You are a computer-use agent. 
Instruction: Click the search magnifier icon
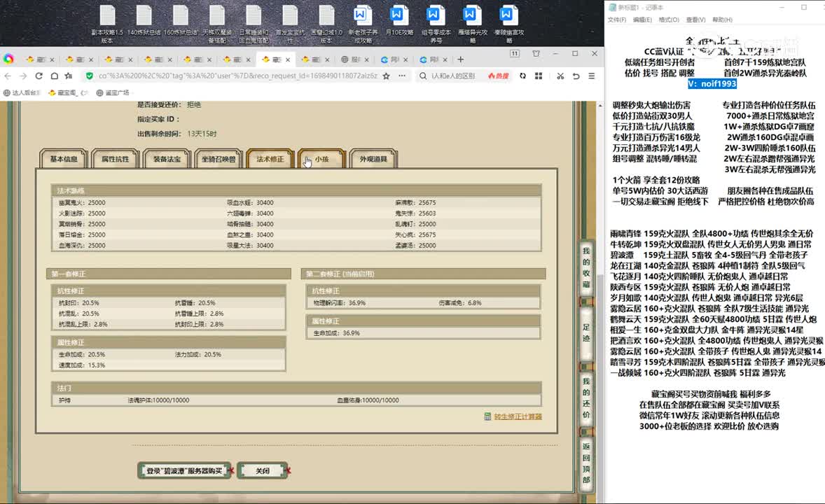tap(423, 76)
